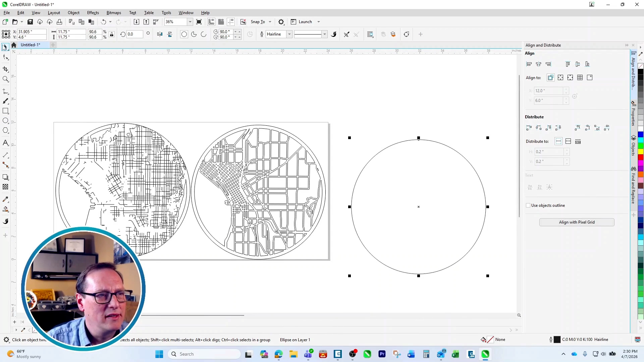Select the Freehand drawing tool

(5, 92)
